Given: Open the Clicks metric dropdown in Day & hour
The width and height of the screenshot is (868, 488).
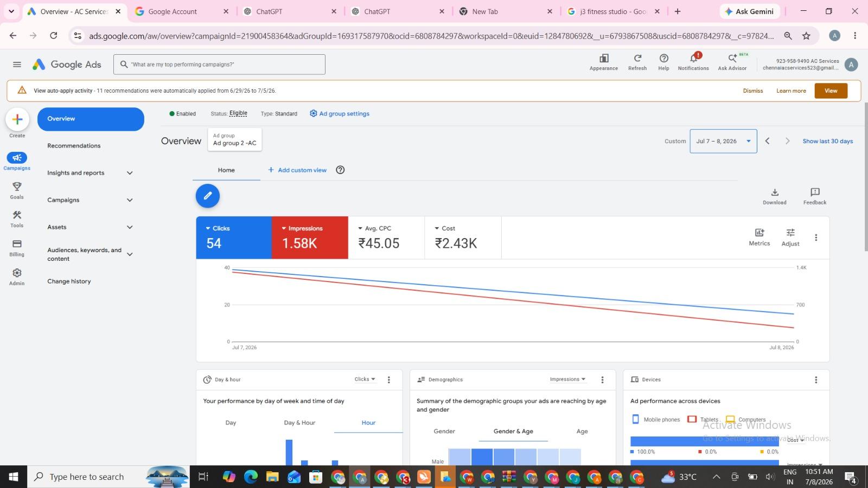Looking at the screenshot, I should (x=365, y=379).
